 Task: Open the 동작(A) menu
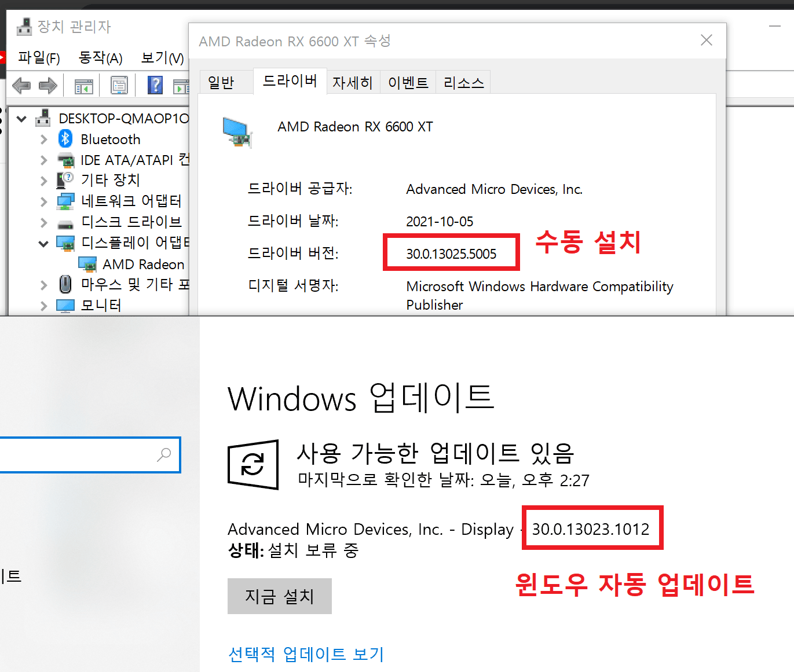click(101, 57)
